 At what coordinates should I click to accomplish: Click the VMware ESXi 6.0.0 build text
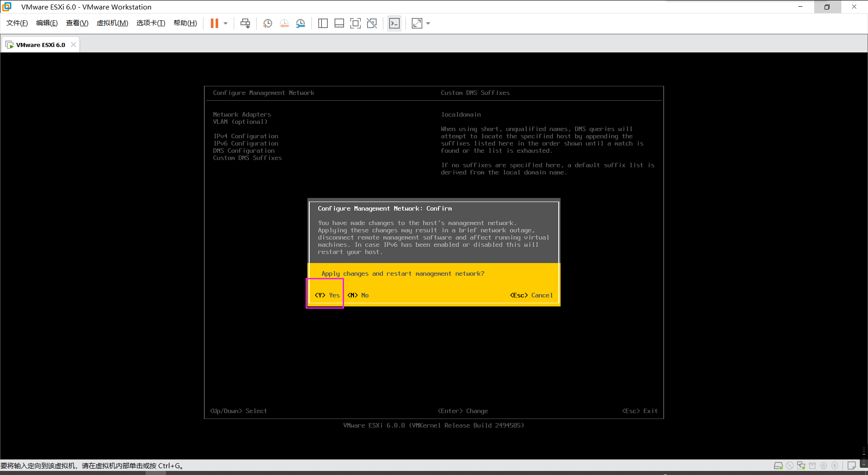[x=434, y=425]
